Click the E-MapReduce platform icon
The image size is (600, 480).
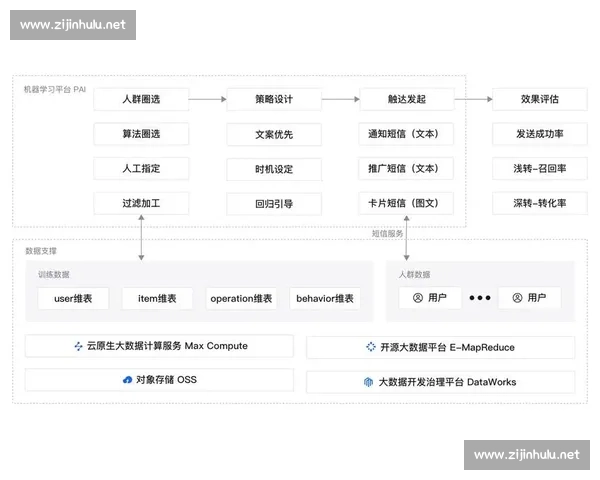point(371,347)
